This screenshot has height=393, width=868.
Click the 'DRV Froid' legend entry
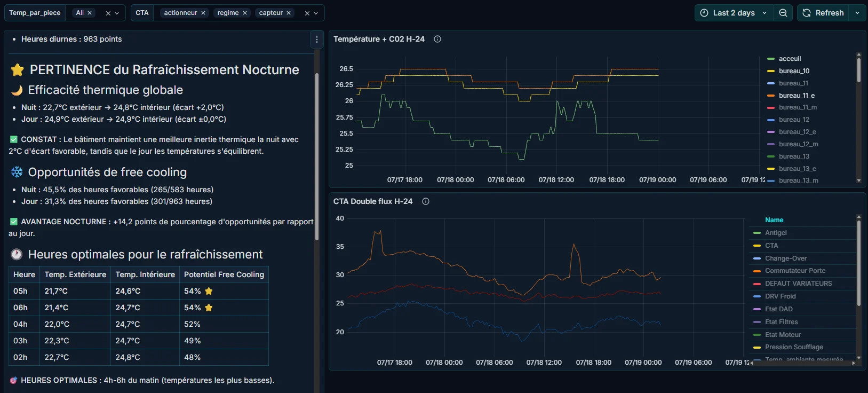tap(780, 296)
